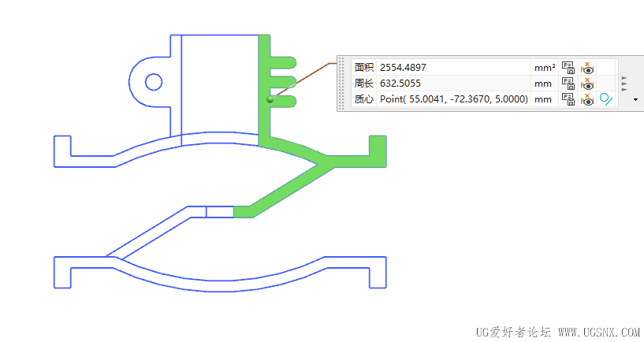The height and width of the screenshot is (342, 644).
Task: Click the mm unit in the 周长 row
Action: 542,84
